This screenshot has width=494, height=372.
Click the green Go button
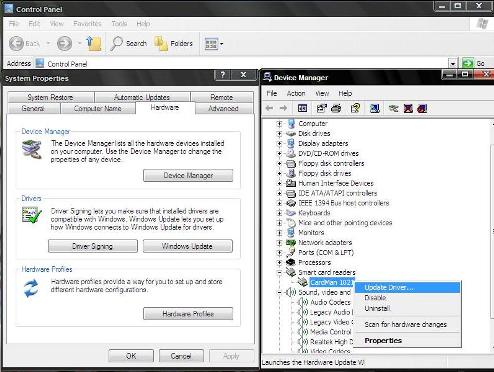point(474,63)
